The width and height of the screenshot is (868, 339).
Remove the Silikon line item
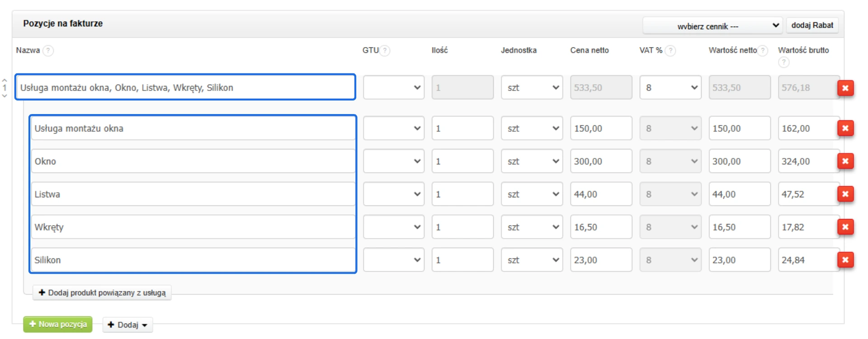tap(845, 260)
